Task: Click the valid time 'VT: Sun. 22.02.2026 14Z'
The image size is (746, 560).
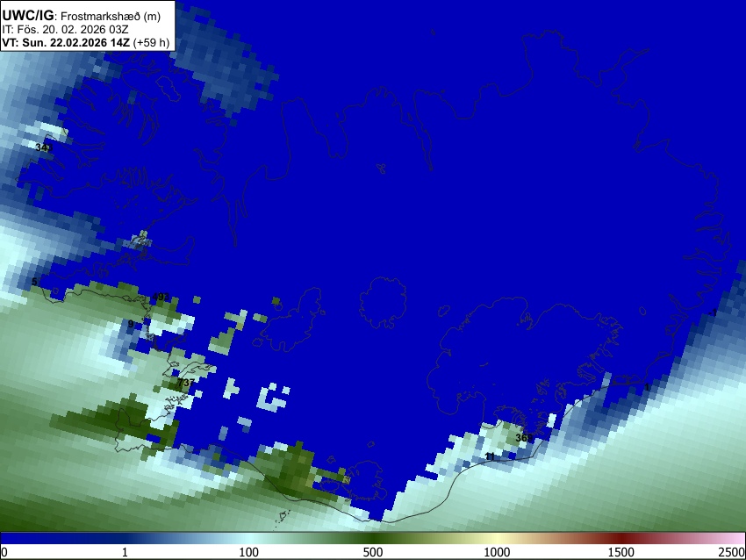Action: (x=66, y=42)
